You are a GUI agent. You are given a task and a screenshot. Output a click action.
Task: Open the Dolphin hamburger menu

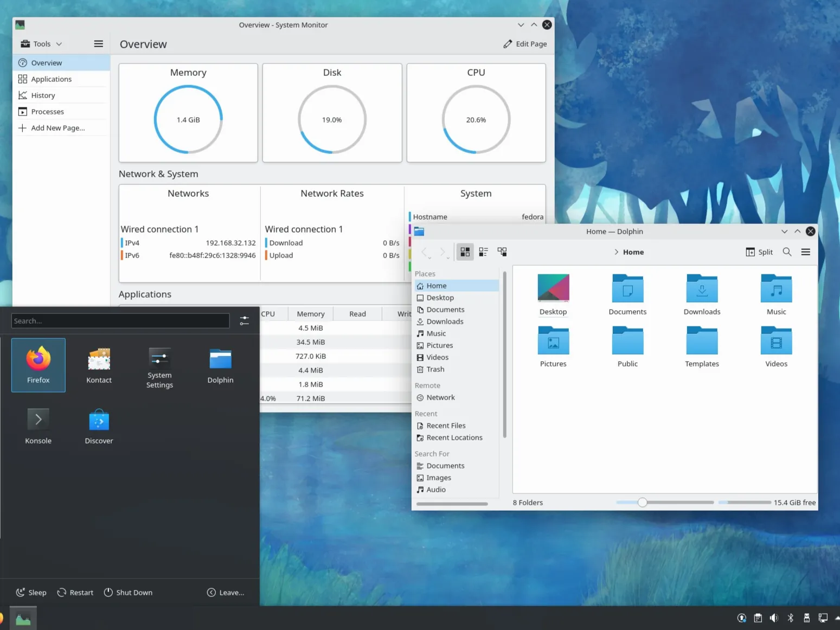coord(805,252)
